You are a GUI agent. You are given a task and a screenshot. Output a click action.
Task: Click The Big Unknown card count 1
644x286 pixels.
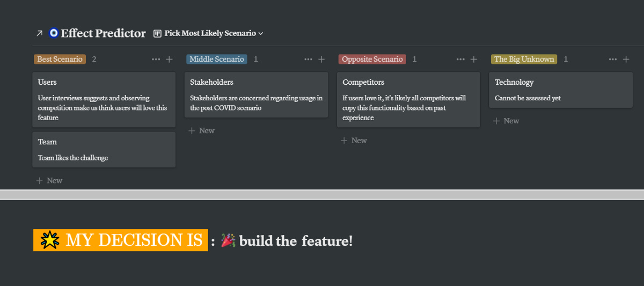[566, 59]
